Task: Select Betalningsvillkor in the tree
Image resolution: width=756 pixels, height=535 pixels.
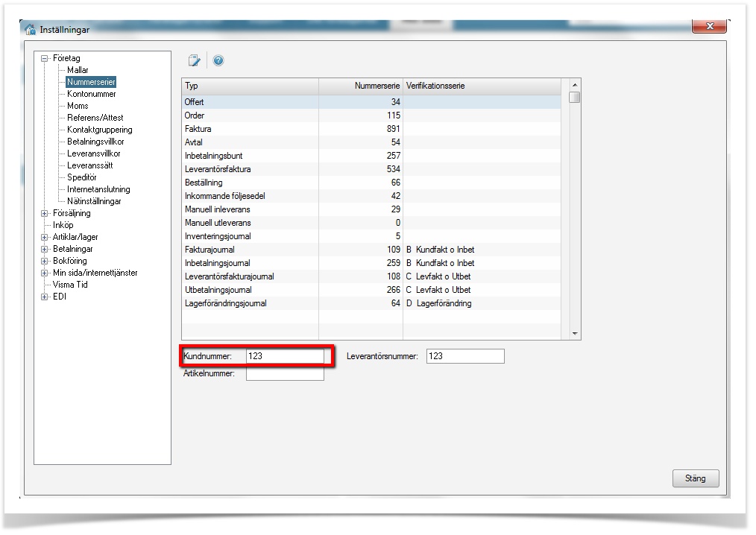Action: [x=95, y=142]
